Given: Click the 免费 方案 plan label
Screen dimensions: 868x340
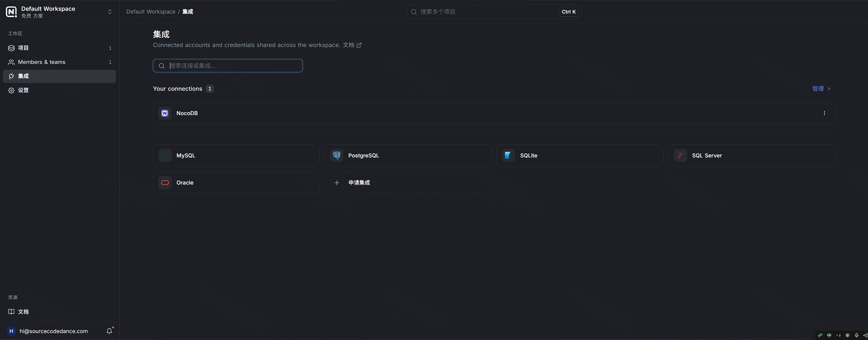Looking at the screenshot, I should tap(32, 16).
